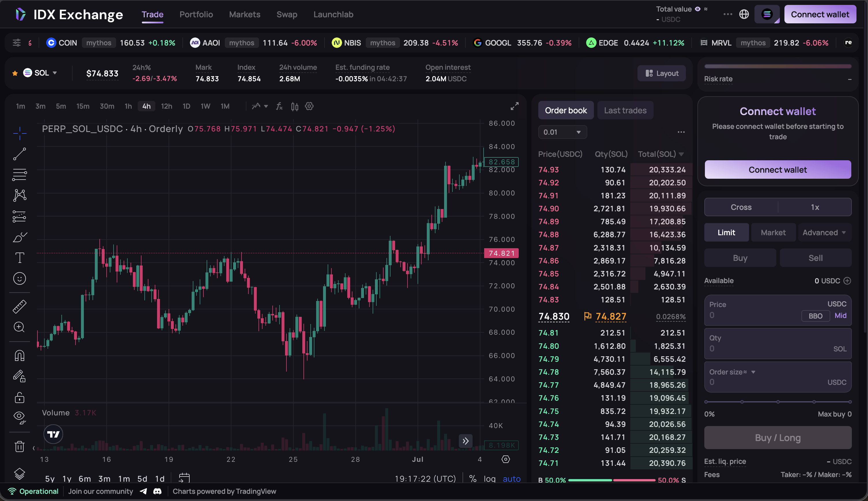
Task: Open the Fibonacci retracement tools
Action: 20,174
